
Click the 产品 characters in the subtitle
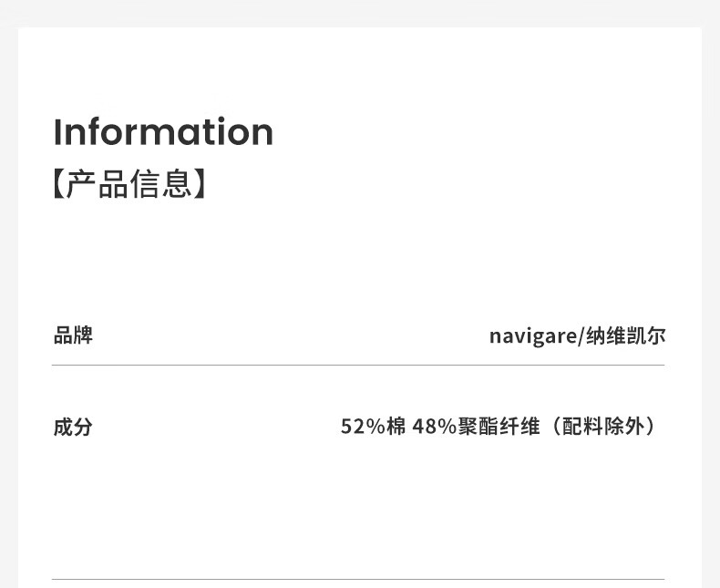point(98,184)
